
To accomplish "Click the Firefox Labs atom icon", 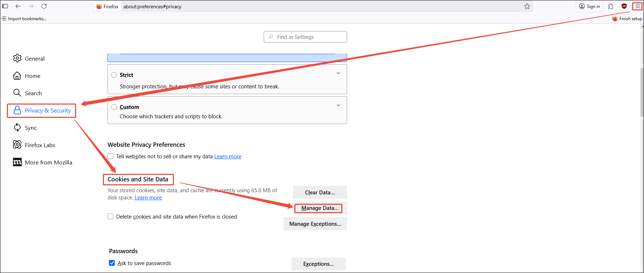I will pyautogui.click(x=17, y=145).
